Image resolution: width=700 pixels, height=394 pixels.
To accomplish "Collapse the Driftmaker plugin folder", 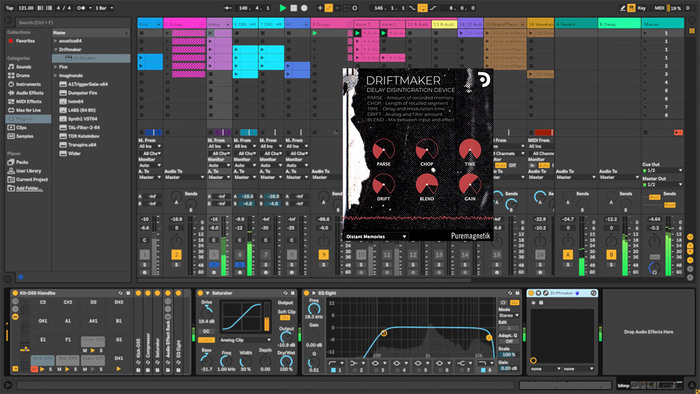I will [x=56, y=50].
